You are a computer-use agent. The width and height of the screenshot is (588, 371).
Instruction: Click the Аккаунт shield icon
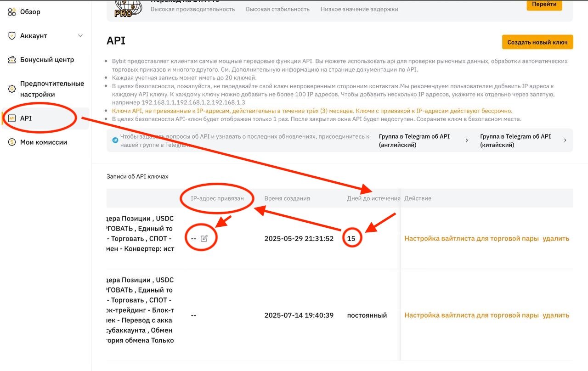[x=12, y=36]
